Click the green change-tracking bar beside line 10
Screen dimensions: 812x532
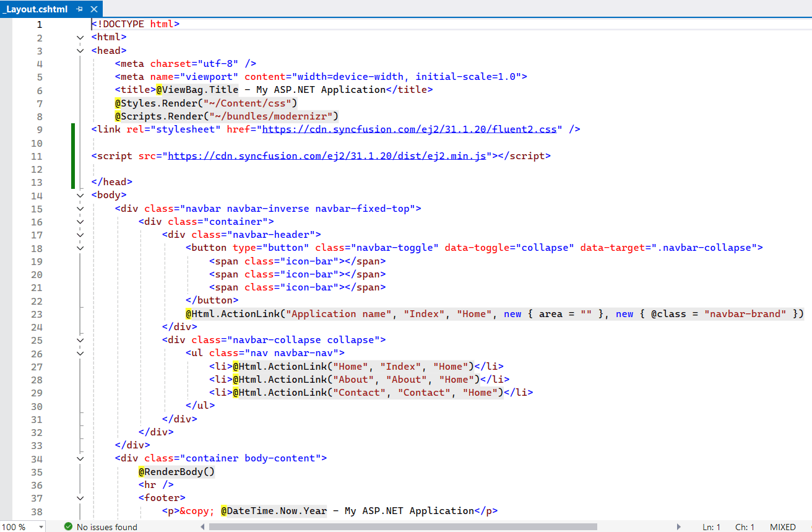tap(72, 142)
